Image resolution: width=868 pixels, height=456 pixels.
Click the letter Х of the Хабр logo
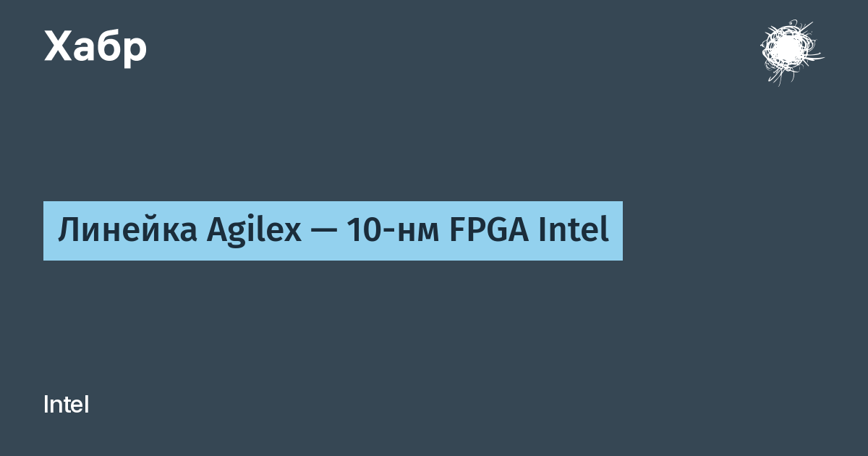[59, 48]
